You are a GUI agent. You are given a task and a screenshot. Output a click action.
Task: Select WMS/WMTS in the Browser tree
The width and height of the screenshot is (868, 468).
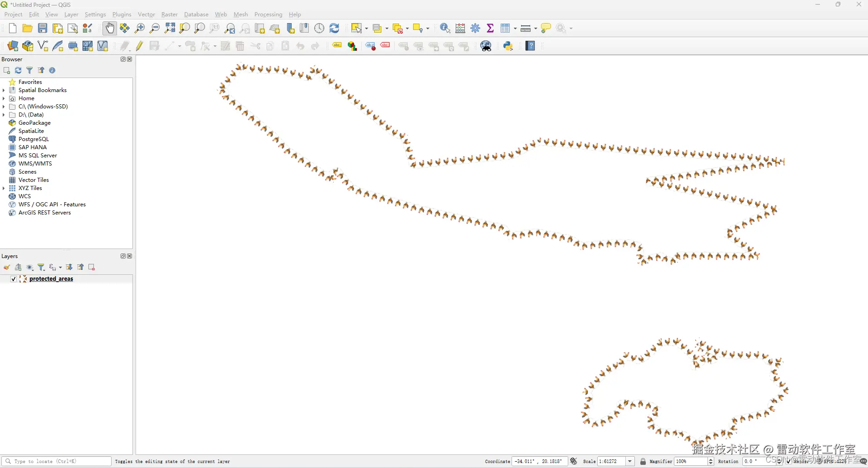pyautogui.click(x=35, y=164)
